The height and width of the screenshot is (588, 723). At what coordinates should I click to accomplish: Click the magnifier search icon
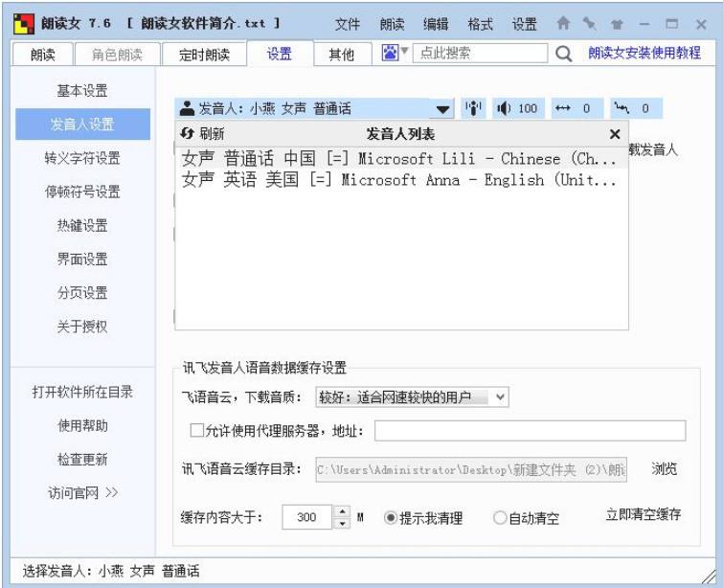click(564, 55)
